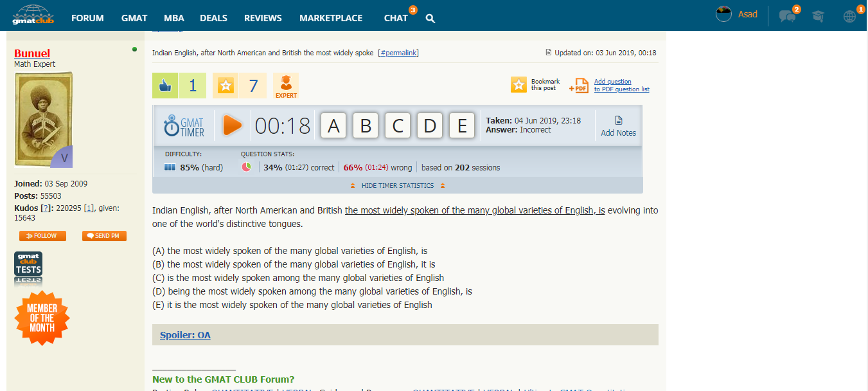The height and width of the screenshot is (391, 868).
Task: Select answer choice D
Action: [x=430, y=125]
